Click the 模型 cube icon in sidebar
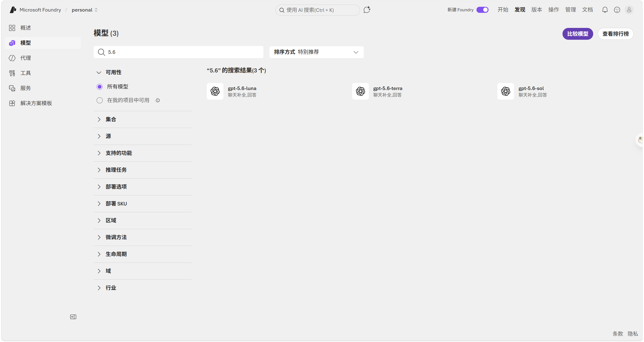 12,43
